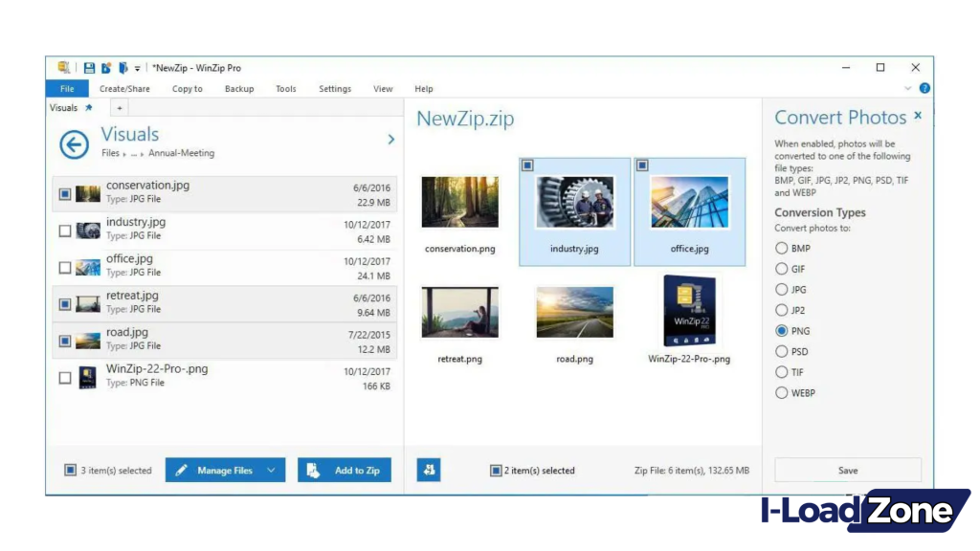Open the Copy to menu

click(x=187, y=89)
